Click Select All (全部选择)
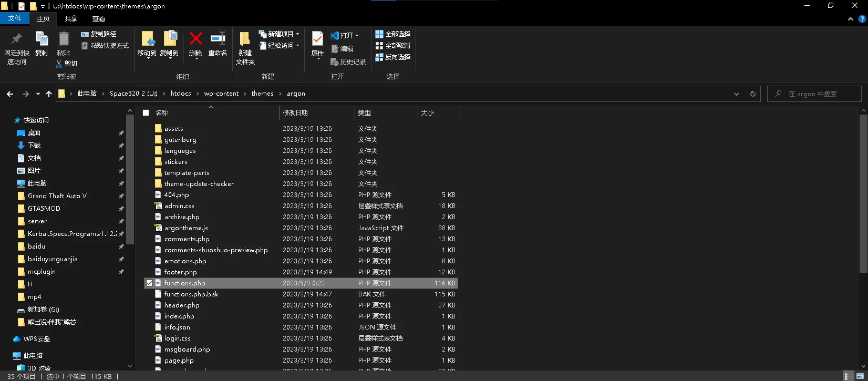Image resolution: width=868 pixels, height=381 pixels. (392, 34)
